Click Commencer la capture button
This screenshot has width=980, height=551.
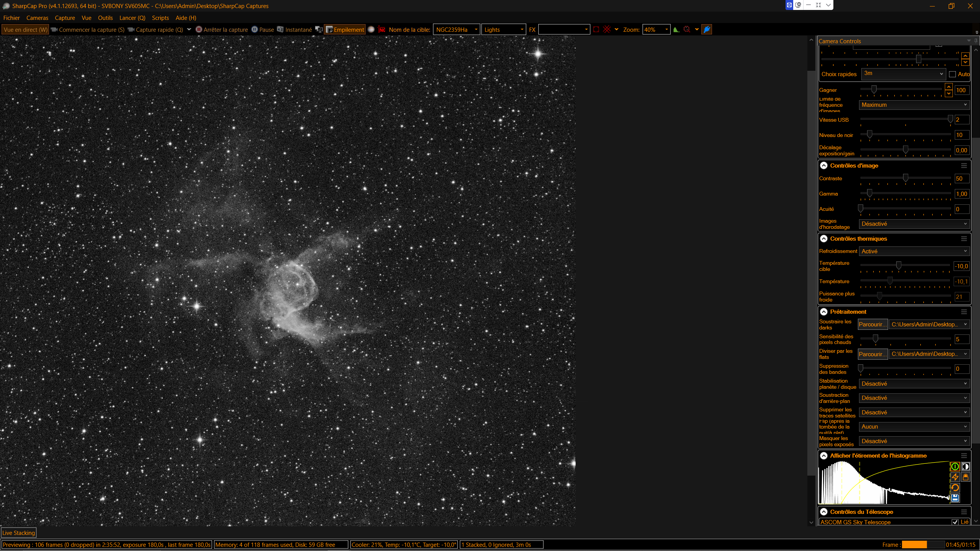(88, 29)
